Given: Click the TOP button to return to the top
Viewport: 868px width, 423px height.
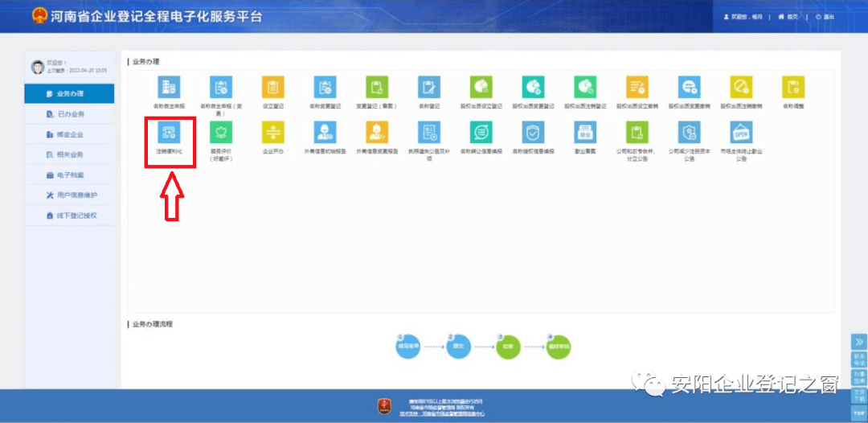Looking at the screenshot, I should click(859, 413).
